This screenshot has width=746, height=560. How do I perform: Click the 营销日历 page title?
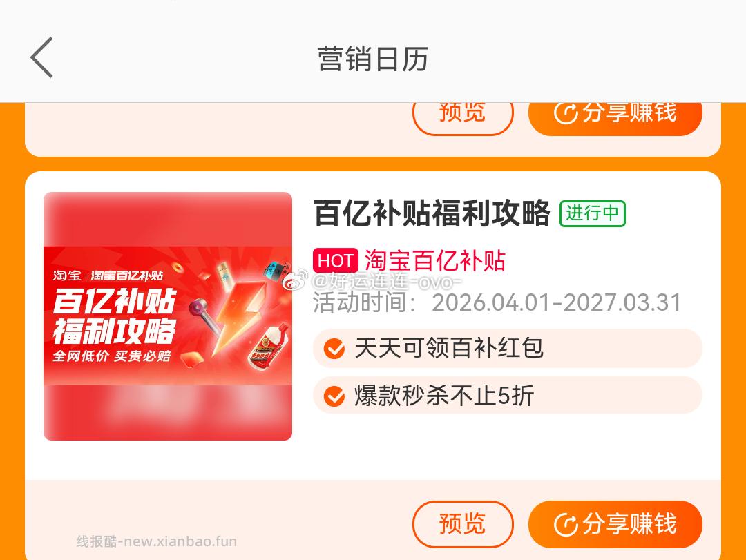(x=372, y=59)
